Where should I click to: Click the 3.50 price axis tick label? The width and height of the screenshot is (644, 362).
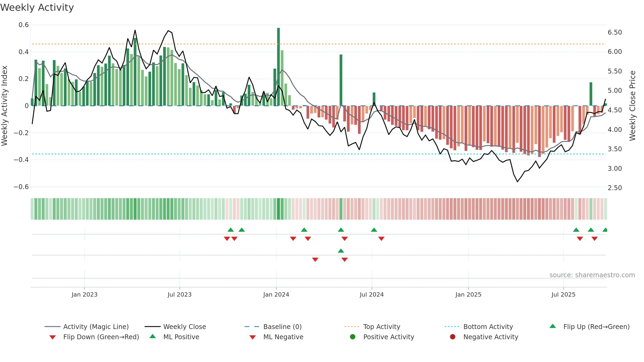click(x=615, y=149)
